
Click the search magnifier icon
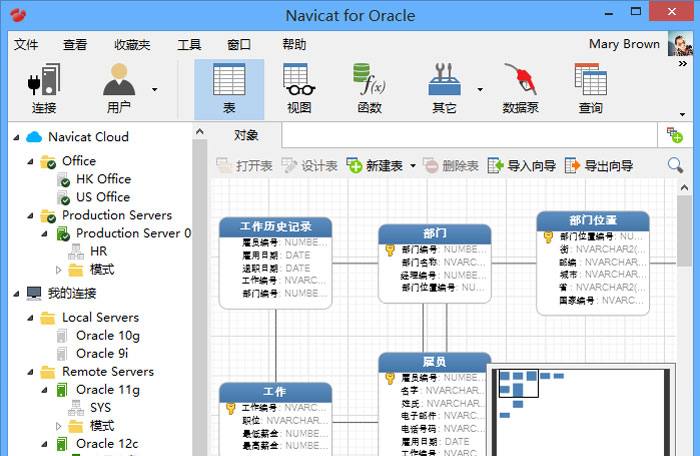click(x=675, y=166)
